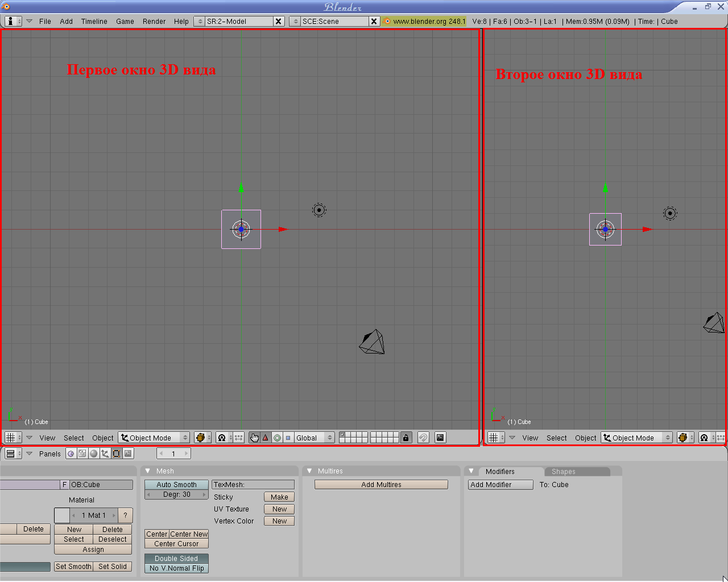Open the Shading context sphere icon
Screen dimensions: 728x582
(x=94, y=454)
